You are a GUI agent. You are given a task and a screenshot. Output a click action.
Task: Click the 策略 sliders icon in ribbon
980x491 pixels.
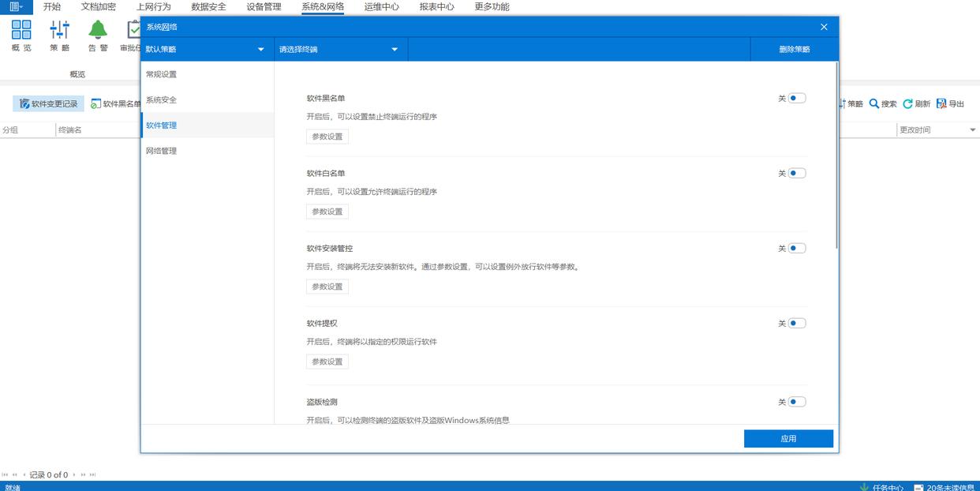60,31
